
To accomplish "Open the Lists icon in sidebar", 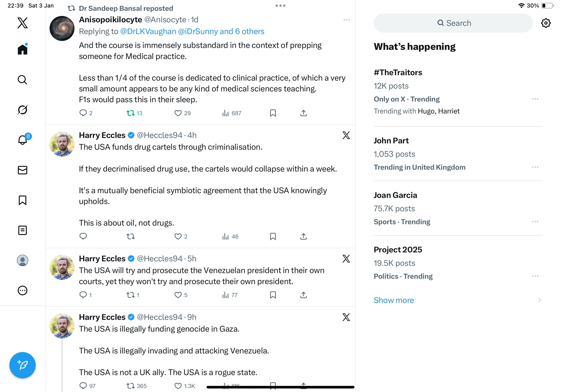I will click(x=23, y=230).
